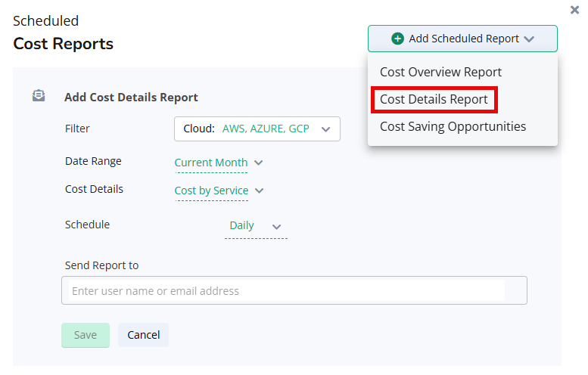Pick Cost Saving Opportunities menu entry
Image resolution: width=588 pixels, height=375 pixels.
(453, 127)
